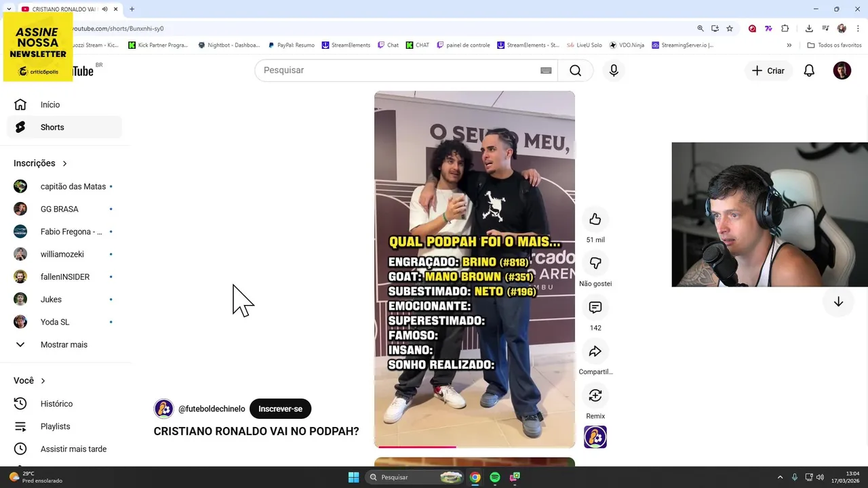Like the Short with thumbs up
Image resolution: width=868 pixels, height=488 pixels.
(595, 219)
